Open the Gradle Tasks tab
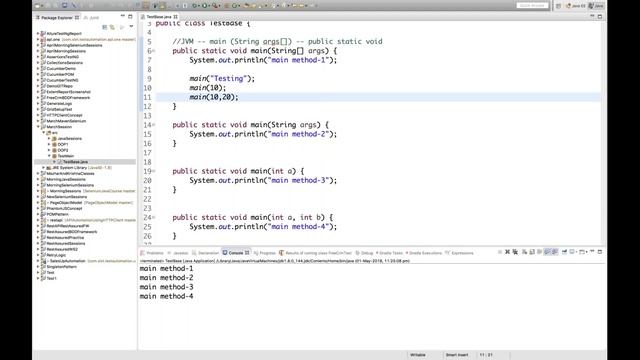The image size is (640, 360). (x=389, y=253)
